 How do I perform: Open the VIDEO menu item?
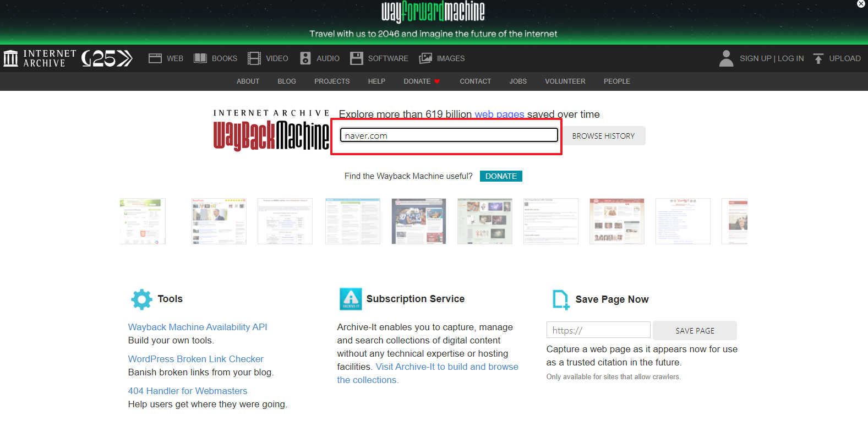coord(277,58)
